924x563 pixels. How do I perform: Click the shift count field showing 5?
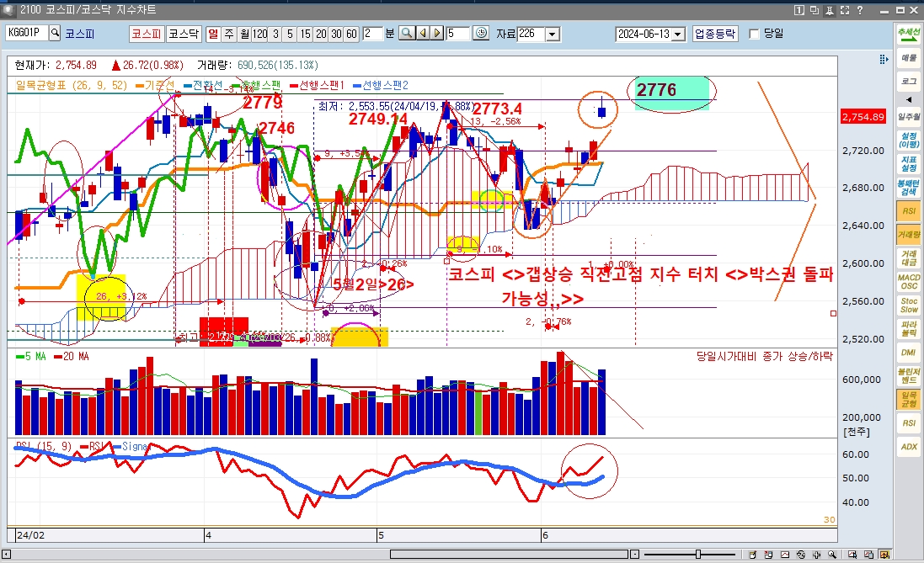458,34
